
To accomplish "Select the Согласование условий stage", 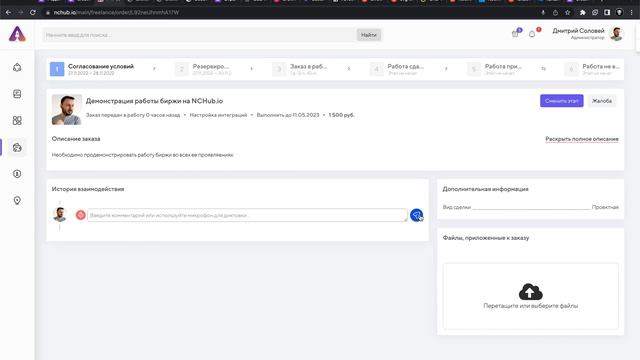I will [x=92, y=69].
